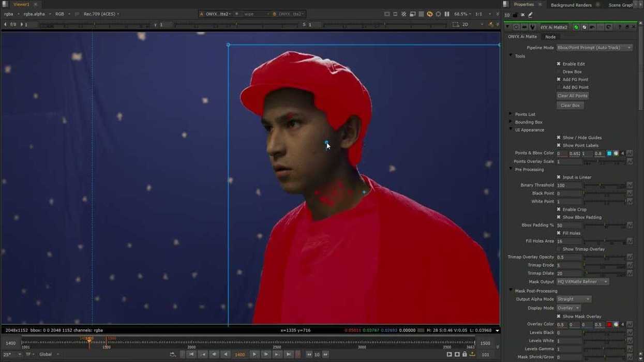Click the close-all-panels X icon beside the lock
The width and height of the screenshot is (644, 362).
pos(522,15)
